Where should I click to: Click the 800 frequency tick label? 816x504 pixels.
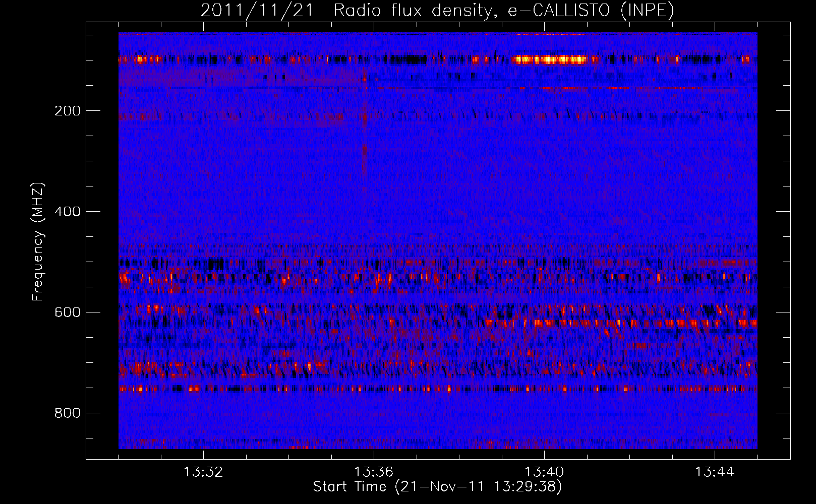(68, 413)
